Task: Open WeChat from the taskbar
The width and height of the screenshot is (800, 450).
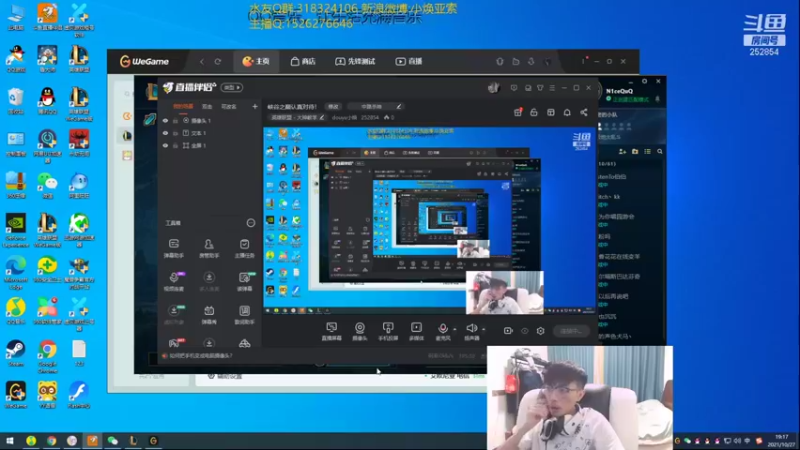Action: tap(112, 440)
